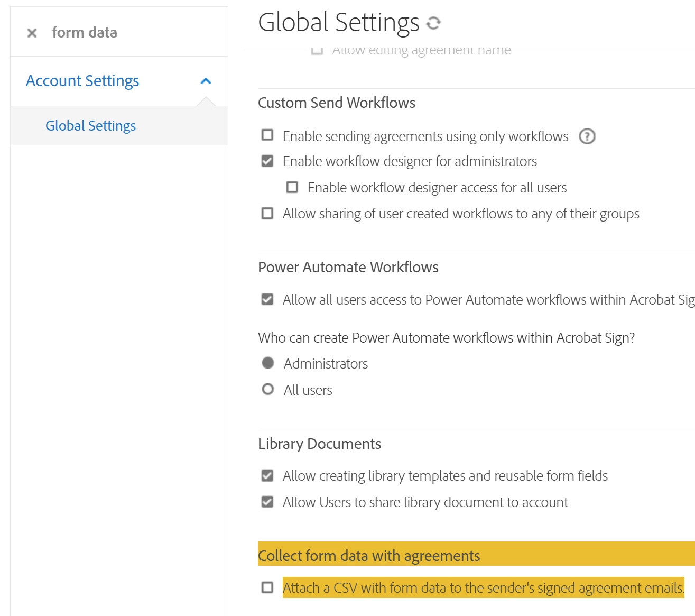Click the refresh icon beside Global Settings title

click(x=433, y=23)
